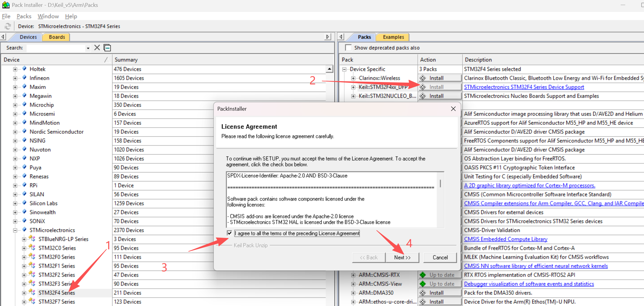Click the sort indicator in Device column header
This screenshot has width=644, height=306.
click(106, 60)
